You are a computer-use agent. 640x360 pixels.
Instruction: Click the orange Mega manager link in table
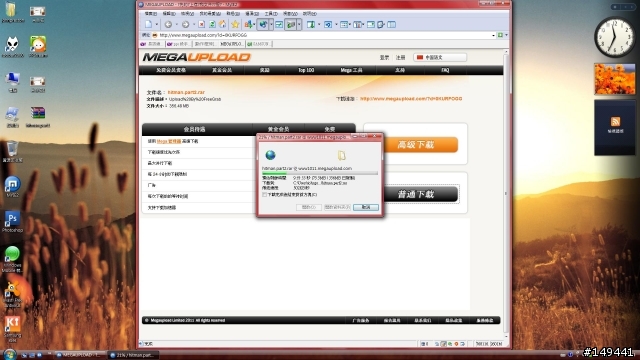[169, 141]
